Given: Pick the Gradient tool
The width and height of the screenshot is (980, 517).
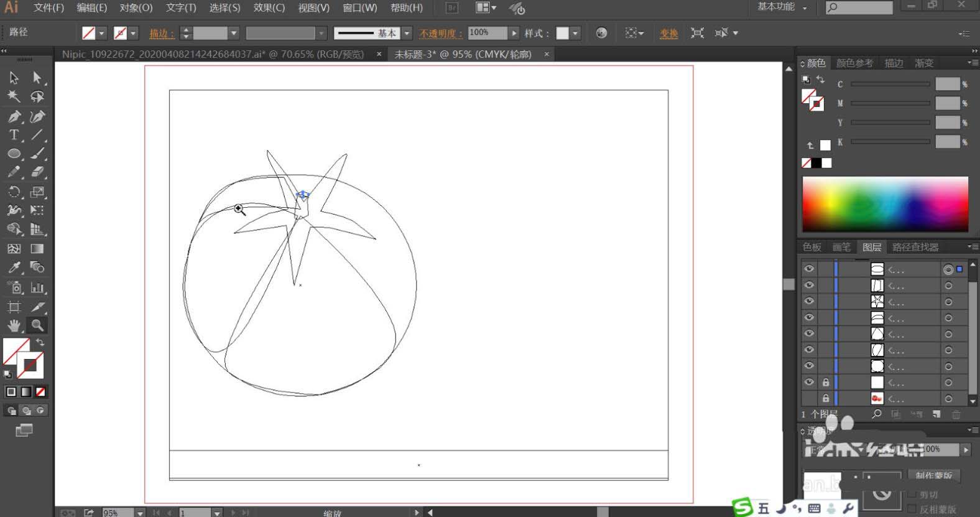Looking at the screenshot, I should point(37,249).
